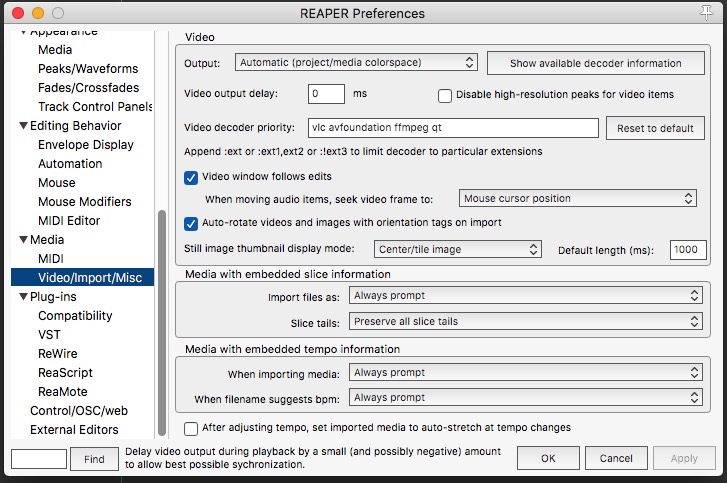Click the Video output delay field
Viewport: 727px width, 483px height.
[326, 94]
